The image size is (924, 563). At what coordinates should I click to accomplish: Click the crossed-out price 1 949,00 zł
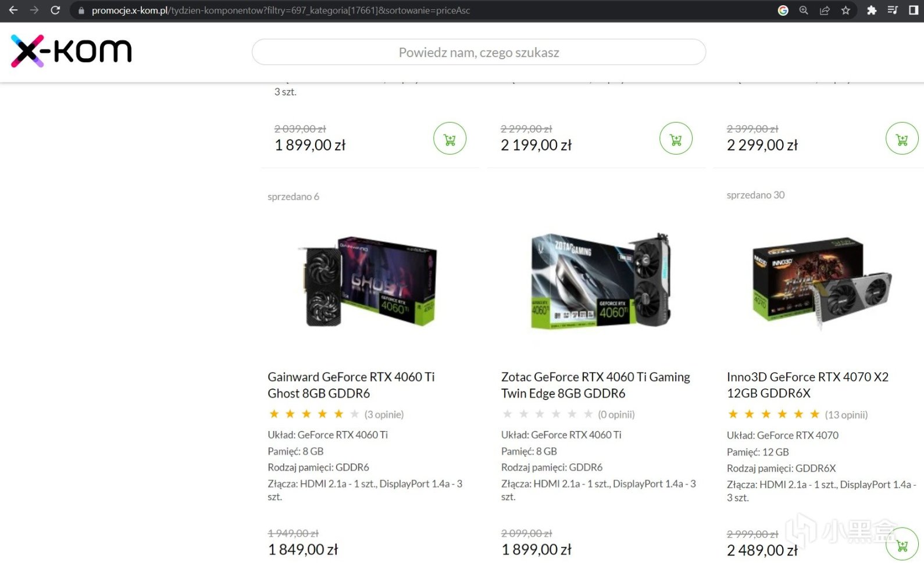point(293,533)
